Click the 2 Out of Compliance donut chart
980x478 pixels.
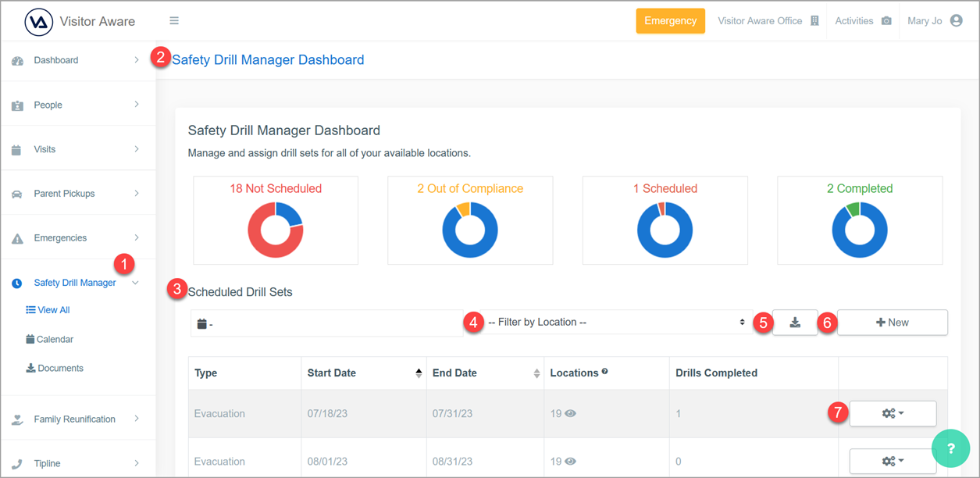pos(470,230)
